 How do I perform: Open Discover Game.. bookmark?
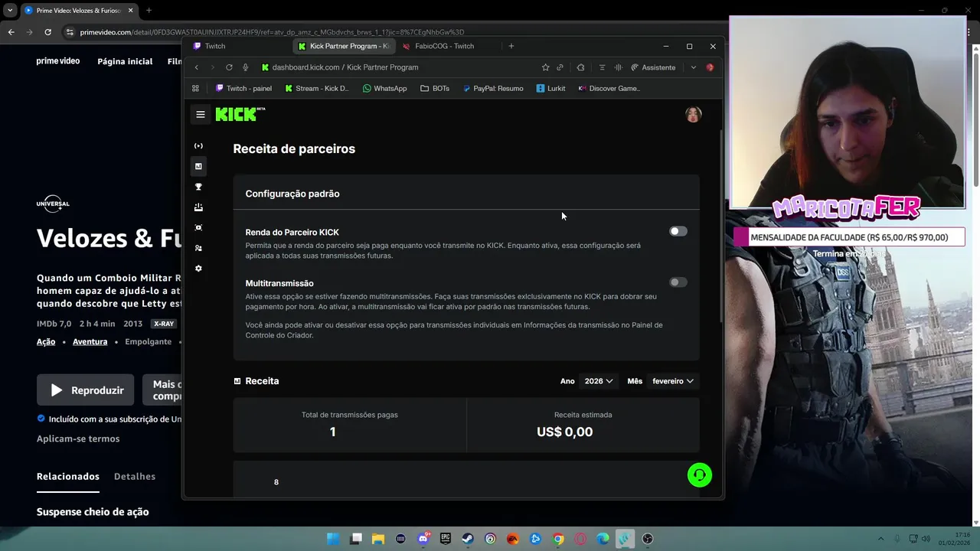[609, 88]
